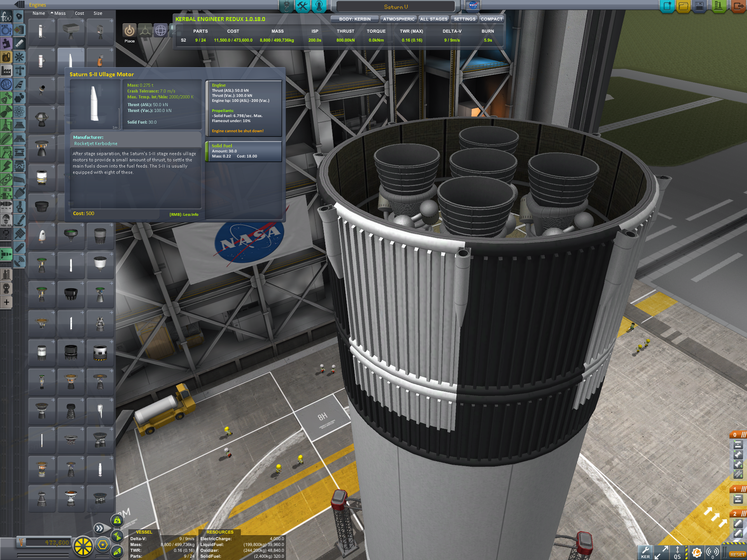Image resolution: width=747 pixels, height=560 pixels.
Task: Open the action groups wrench icon
Action: (x=303, y=6)
